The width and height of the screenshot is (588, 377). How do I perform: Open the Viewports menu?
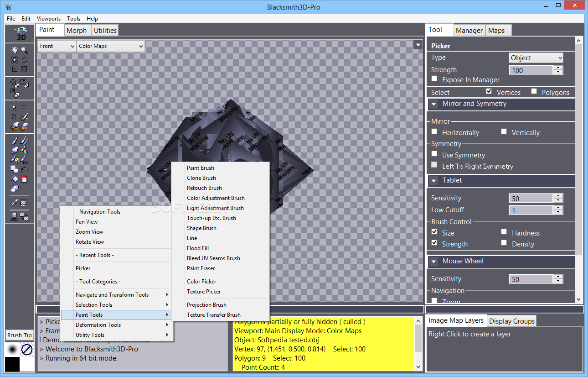[x=49, y=19]
